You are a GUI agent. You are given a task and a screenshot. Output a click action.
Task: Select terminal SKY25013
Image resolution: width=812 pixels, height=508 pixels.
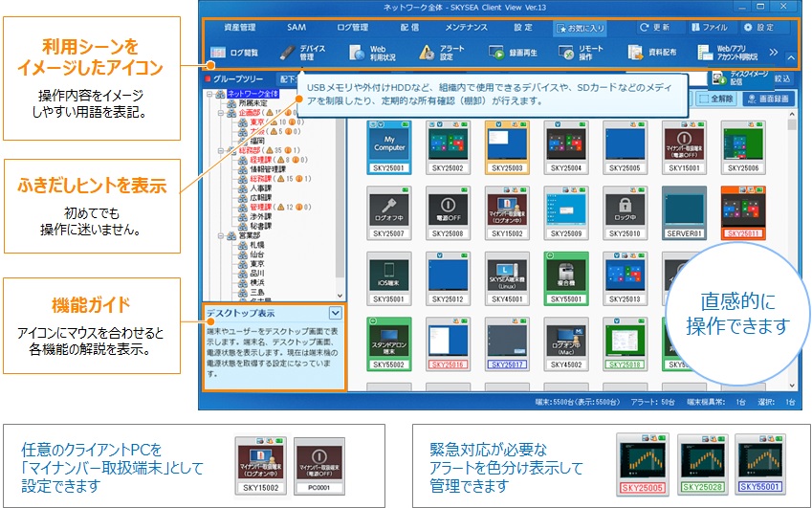pyautogui.click(x=625, y=278)
